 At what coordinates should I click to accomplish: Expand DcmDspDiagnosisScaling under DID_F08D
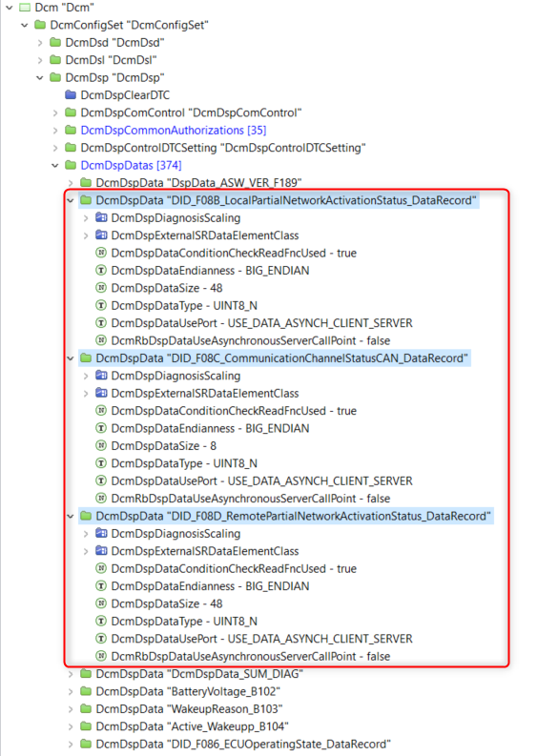pos(86,534)
